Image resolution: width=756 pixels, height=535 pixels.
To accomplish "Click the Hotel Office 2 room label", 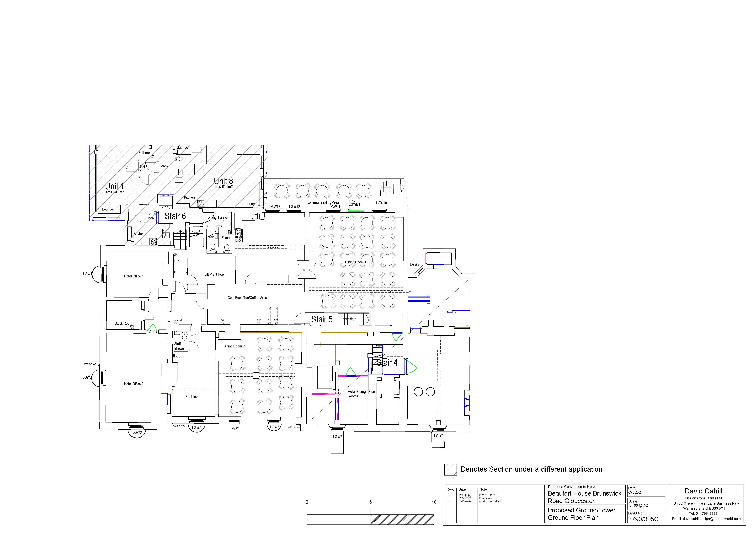I will point(134,384).
